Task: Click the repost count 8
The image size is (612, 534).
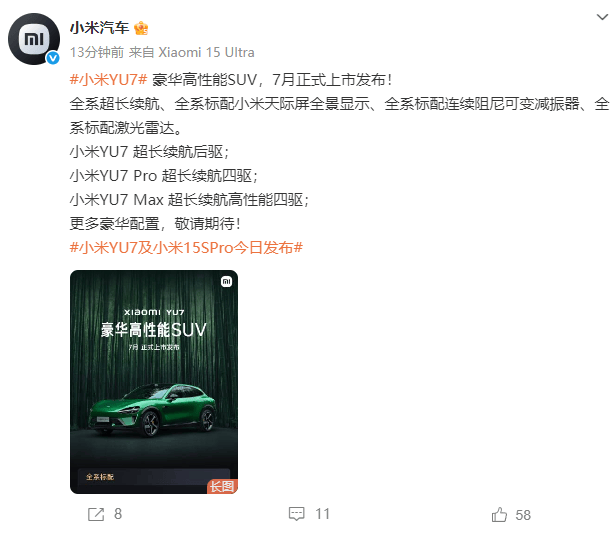Action: coord(118,514)
